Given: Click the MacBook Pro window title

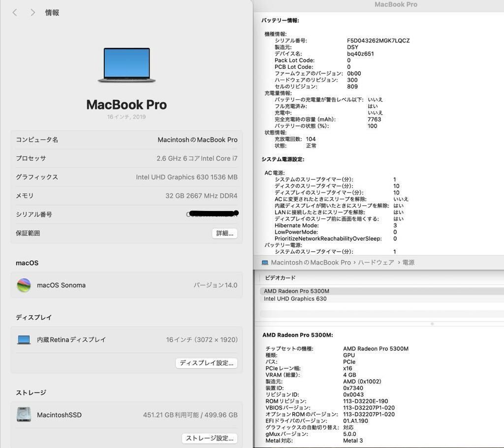Looking at the screenshot, I should tap(396, 4).
